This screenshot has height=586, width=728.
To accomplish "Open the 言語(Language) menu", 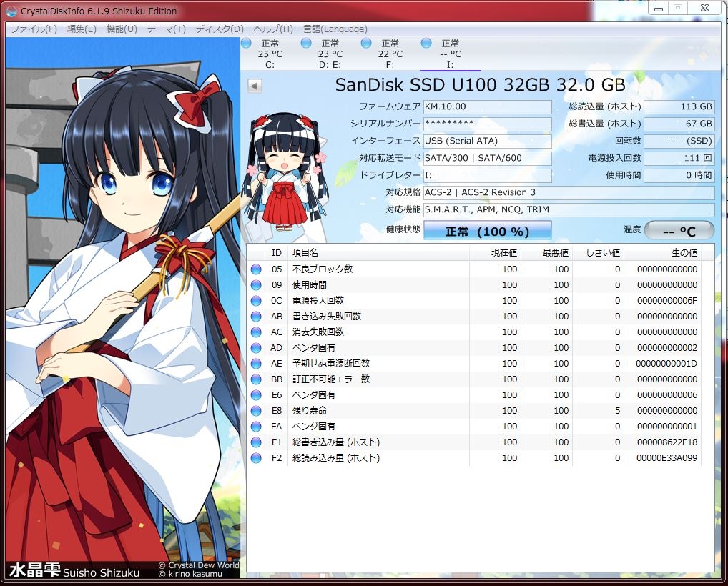I will 335,29.
